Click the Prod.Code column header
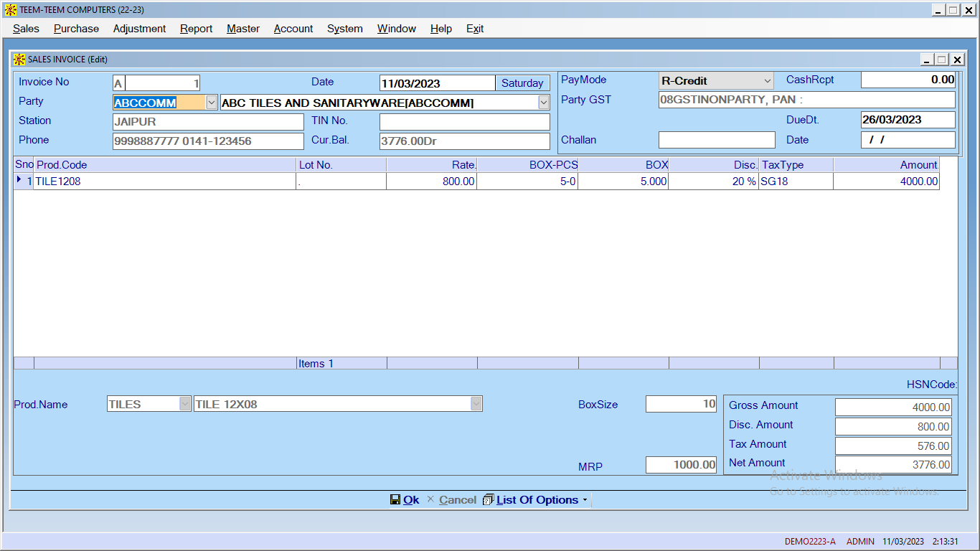The width and height of the screenshot is (980, 551). tap(165, 165)
